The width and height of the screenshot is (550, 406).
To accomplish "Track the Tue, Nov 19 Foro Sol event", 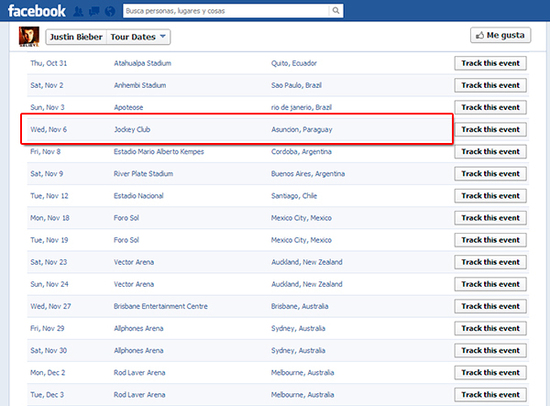I will point(490,240).
